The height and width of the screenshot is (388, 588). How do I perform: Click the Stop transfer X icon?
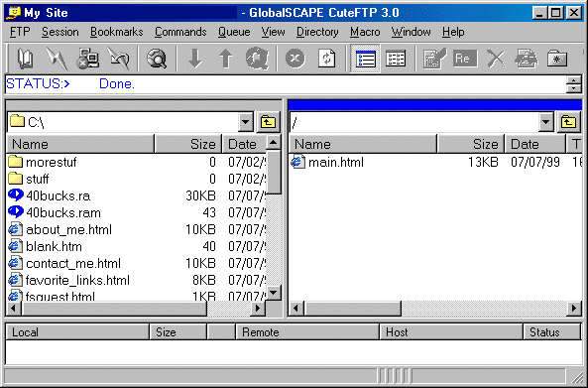(295, 59)
